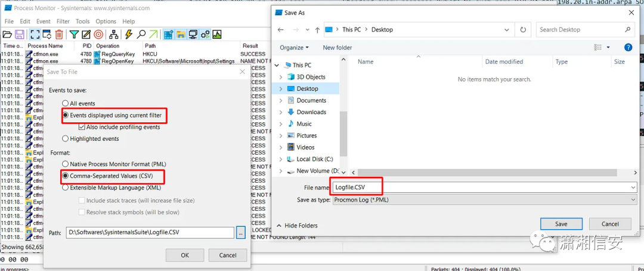Select the All events radio button
This screenshot has height=271, width=644.
point(65,103)
